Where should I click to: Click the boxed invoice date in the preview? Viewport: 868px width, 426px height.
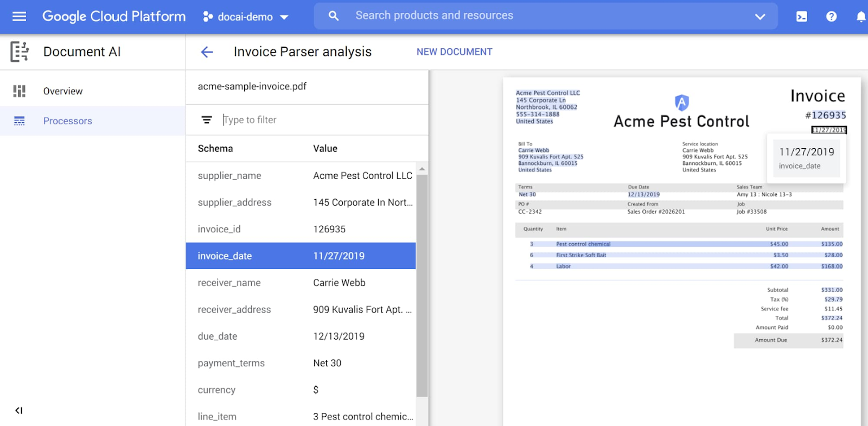coord(829,130)
